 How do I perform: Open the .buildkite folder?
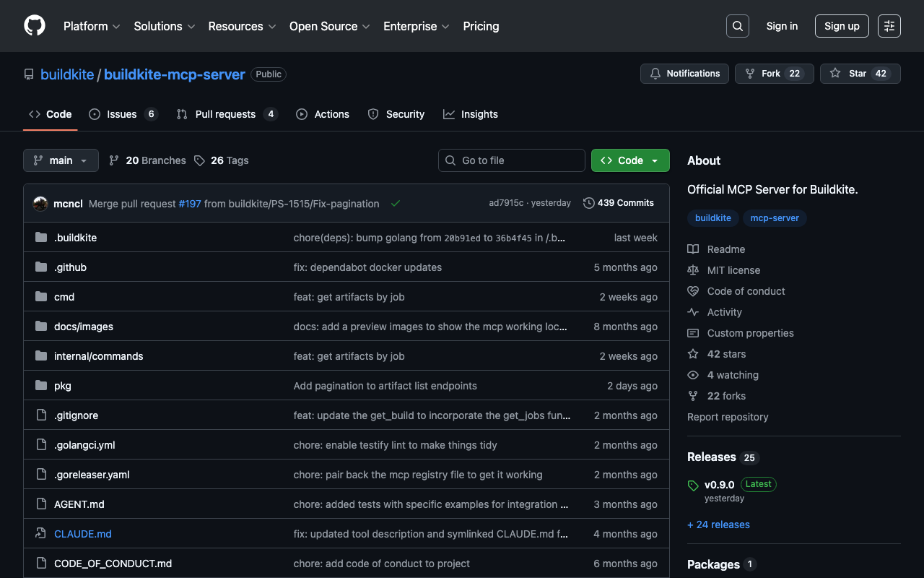[75, 238]
